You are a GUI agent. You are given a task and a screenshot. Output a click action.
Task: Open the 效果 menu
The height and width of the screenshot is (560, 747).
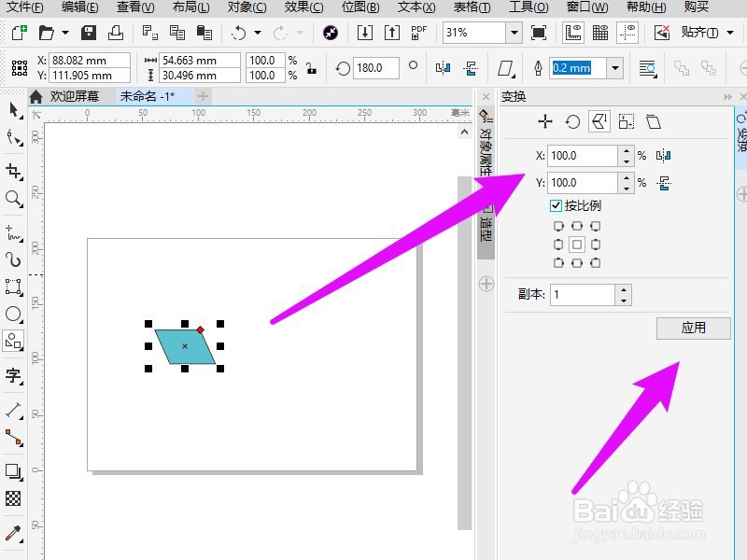(x=304, y=7)
